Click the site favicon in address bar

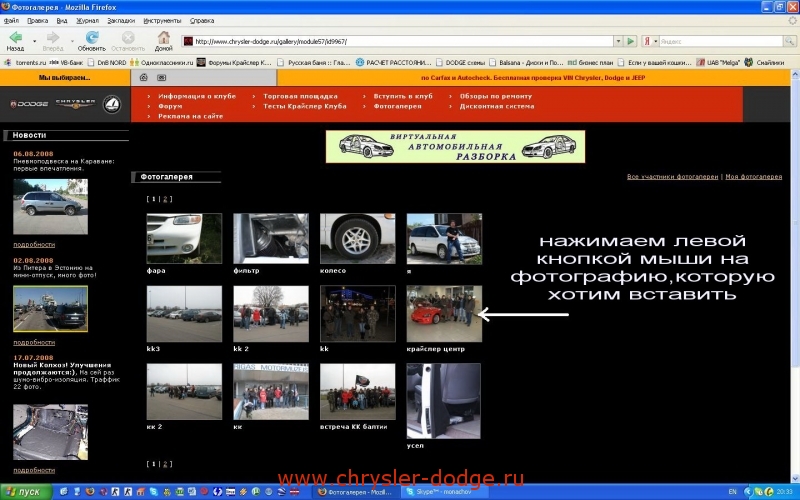pyautogui.click(x=188, y=41)
